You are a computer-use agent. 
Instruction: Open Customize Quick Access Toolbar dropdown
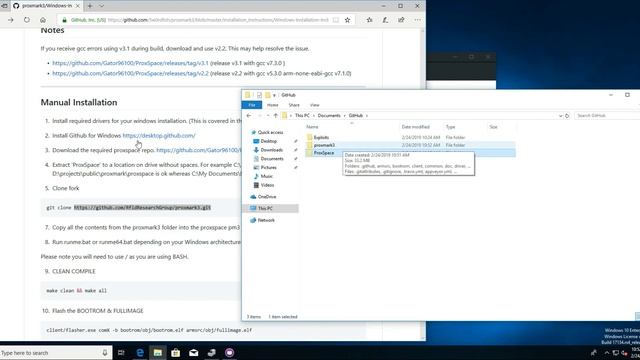coord(274,95)
